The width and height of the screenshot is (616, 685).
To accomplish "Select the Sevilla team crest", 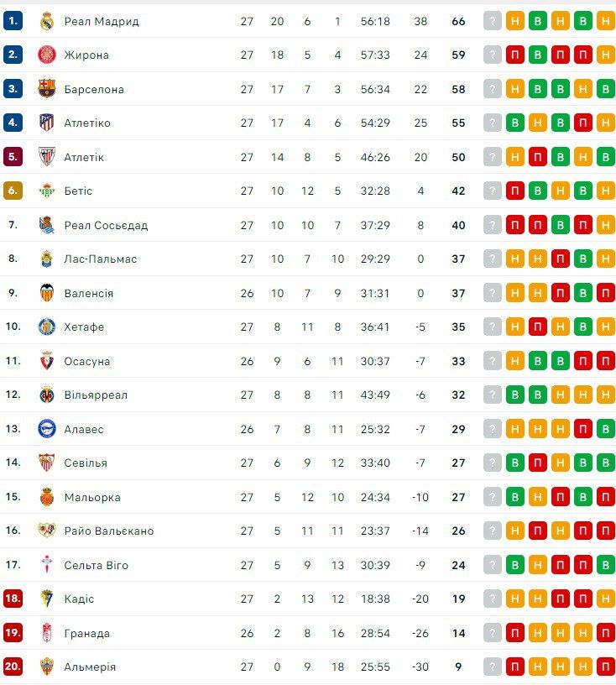I will pos(47,463).
